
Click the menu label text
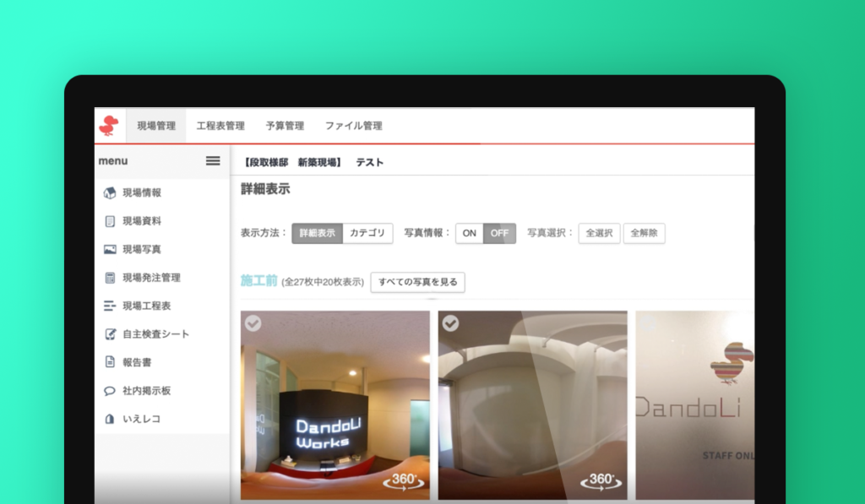(x=113, y=161)
